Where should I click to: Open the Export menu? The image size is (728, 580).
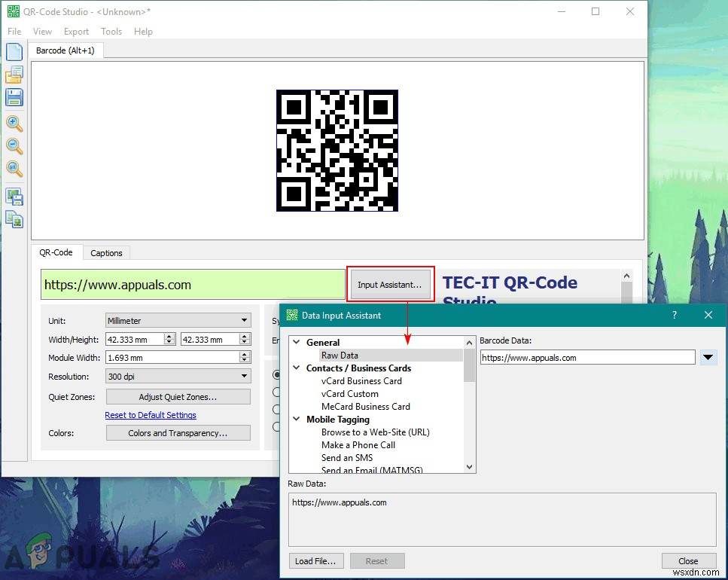point(76,32)
